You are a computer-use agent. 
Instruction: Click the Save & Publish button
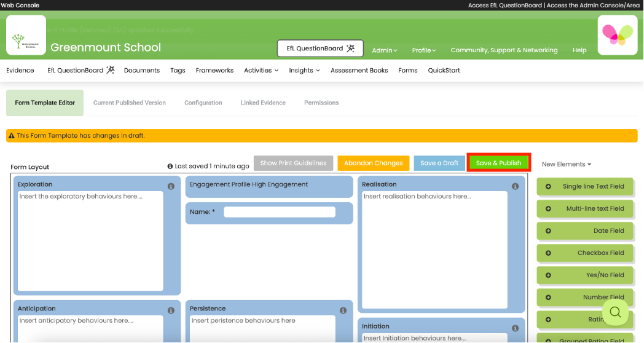498,163
